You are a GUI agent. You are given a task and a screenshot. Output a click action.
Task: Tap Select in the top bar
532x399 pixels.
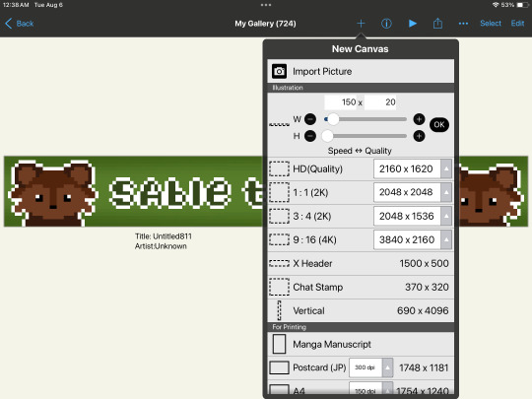point(491,24)
